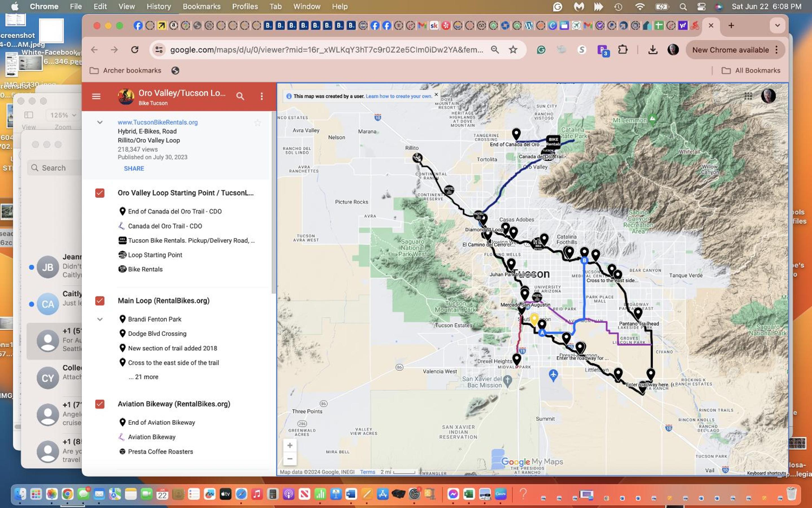
Task: Open the My Maps hamburger menu
Action: click(96, 97)
